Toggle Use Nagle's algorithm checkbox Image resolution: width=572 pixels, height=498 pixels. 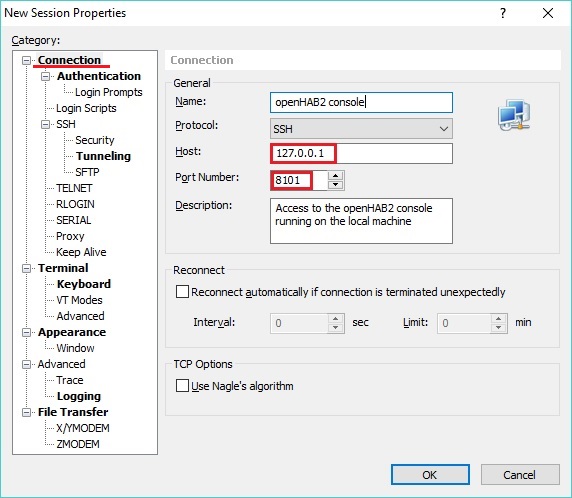[182, 386]
